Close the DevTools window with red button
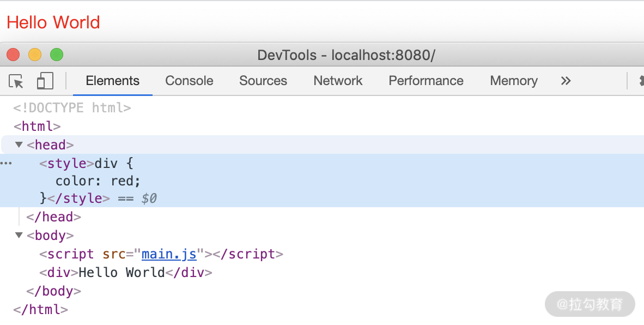Viewport: 644px width, 325px height. tap(13, 55)
